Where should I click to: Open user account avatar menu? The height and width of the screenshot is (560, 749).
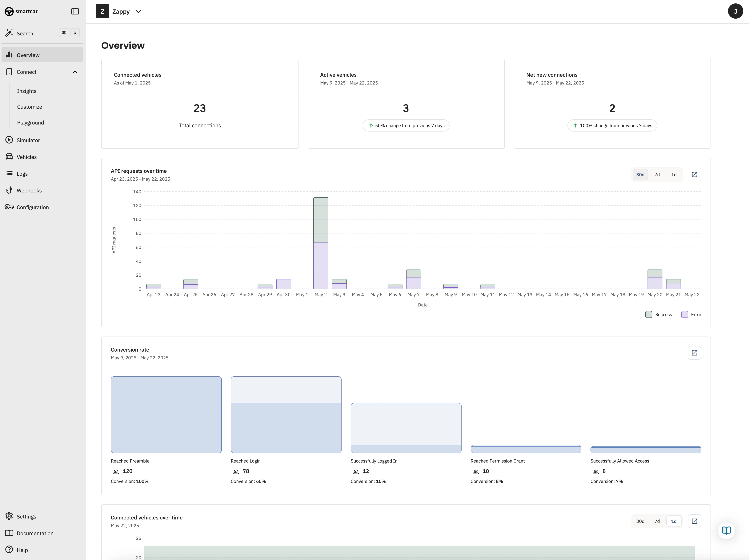[735, 11]
